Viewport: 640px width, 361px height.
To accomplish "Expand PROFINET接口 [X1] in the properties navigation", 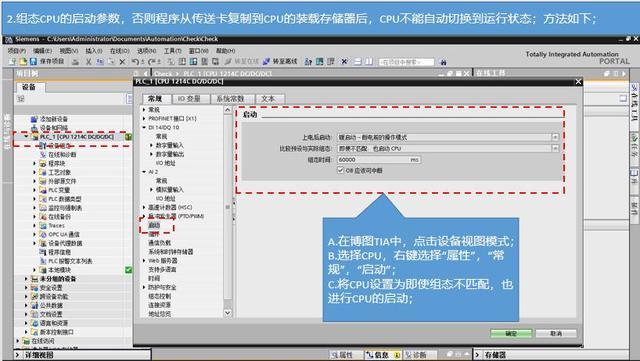I will [144, 118].
